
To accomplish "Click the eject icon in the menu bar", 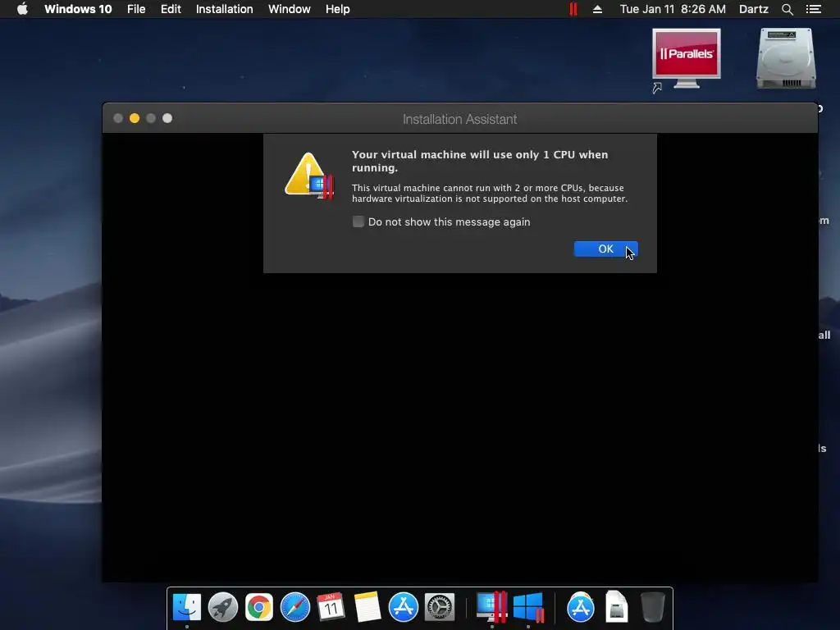I will [597, 9].
